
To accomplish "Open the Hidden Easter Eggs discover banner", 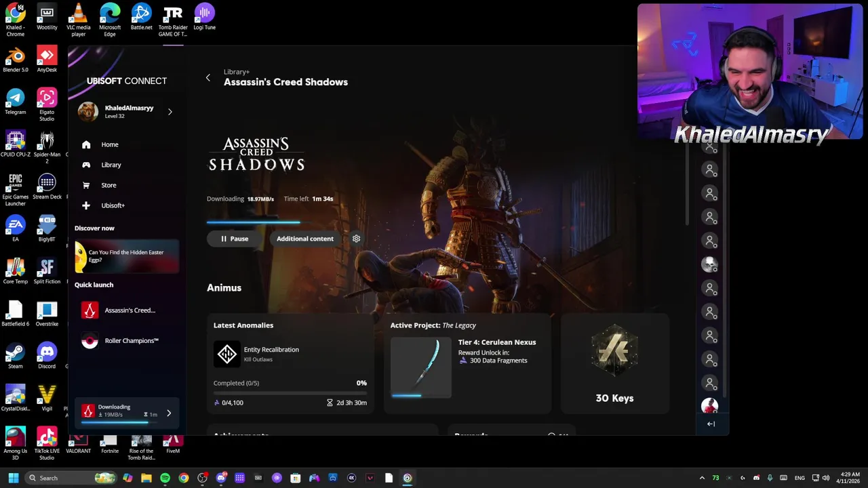I will pos(127,257).
